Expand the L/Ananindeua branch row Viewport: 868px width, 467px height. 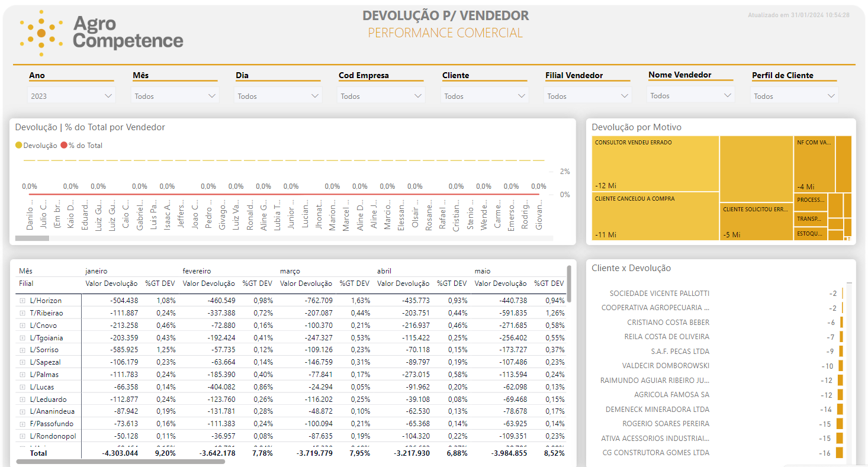coord(22,411)
